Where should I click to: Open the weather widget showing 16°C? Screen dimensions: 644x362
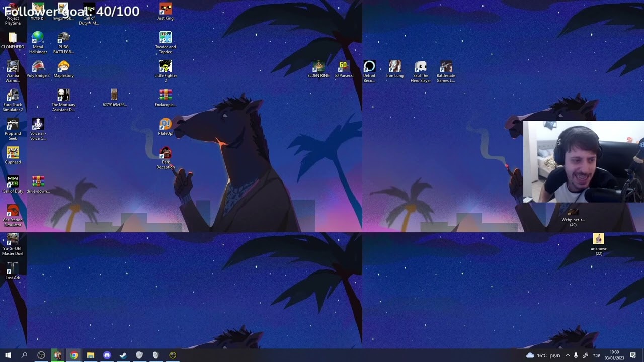(543, 355)
